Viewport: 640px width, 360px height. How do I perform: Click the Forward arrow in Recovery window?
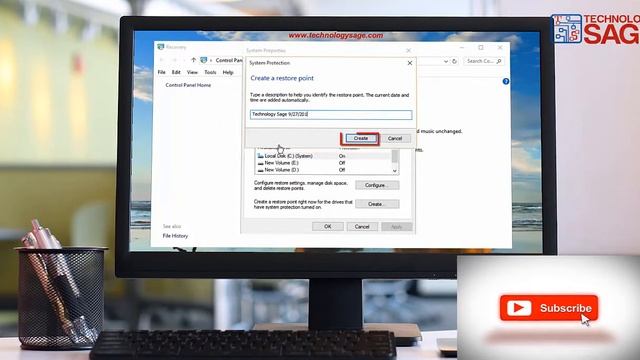174,60
